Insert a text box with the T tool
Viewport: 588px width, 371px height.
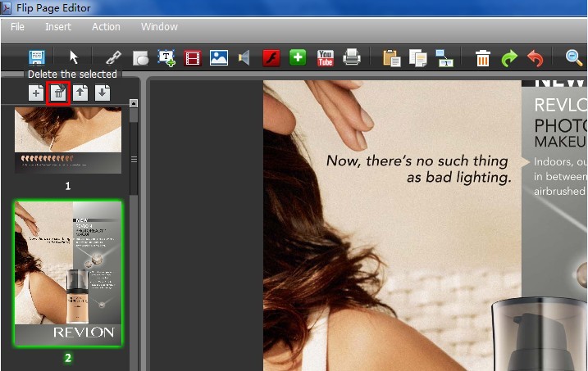pos(166,58)
